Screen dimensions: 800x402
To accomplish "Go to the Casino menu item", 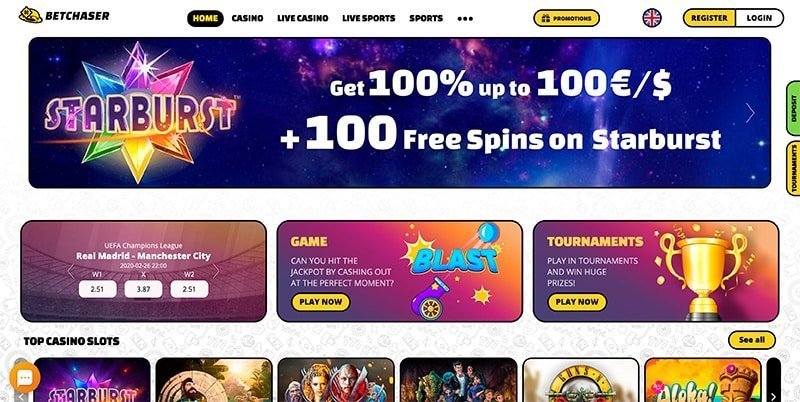I will (247, 18).
